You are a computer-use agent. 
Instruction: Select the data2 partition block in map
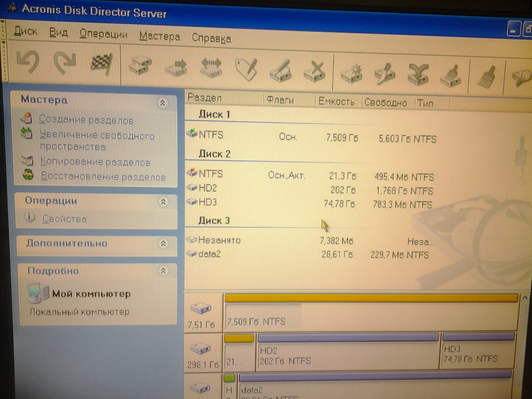tap(375, 385)
